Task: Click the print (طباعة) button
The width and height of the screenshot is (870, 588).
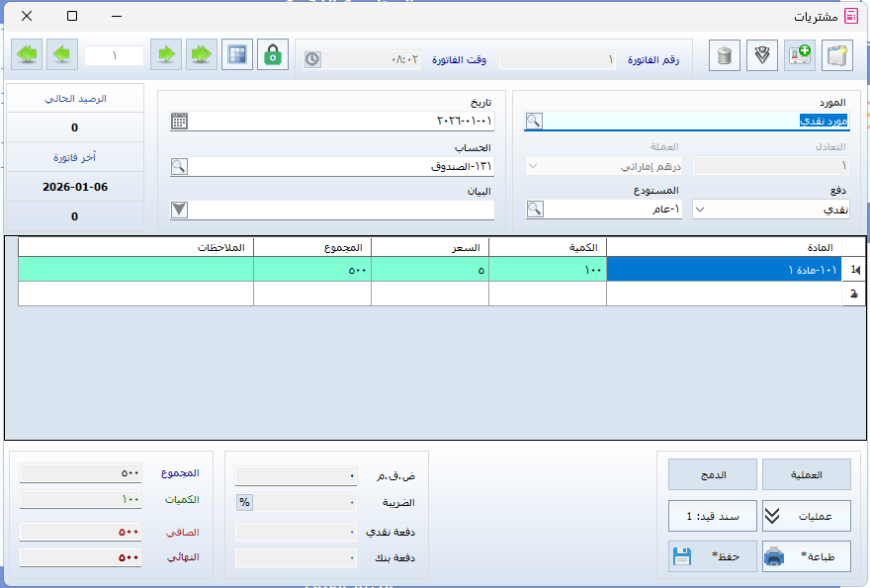Action: click(x=806, y=556)
